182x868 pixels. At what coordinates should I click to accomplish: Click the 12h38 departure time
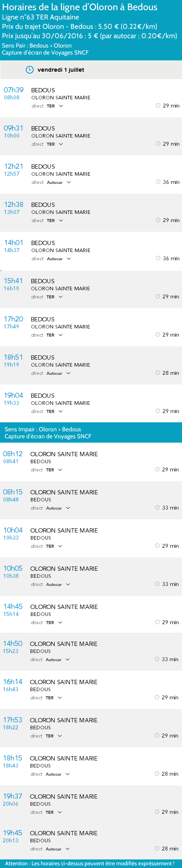point(14,205)
